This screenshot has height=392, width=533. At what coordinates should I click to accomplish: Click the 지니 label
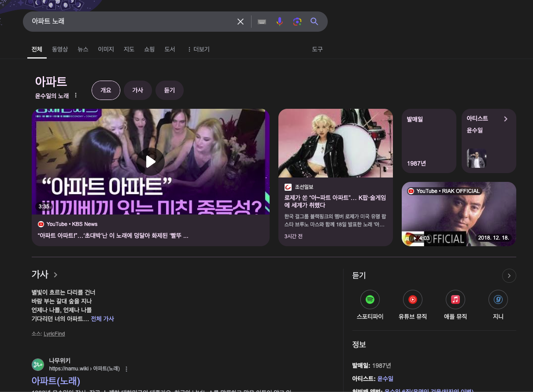pos(498,317)
